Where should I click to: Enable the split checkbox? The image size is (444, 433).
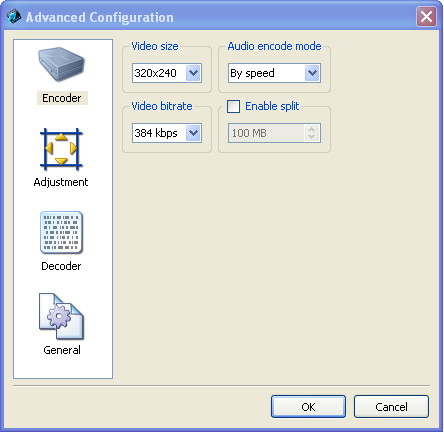(233, 107)
